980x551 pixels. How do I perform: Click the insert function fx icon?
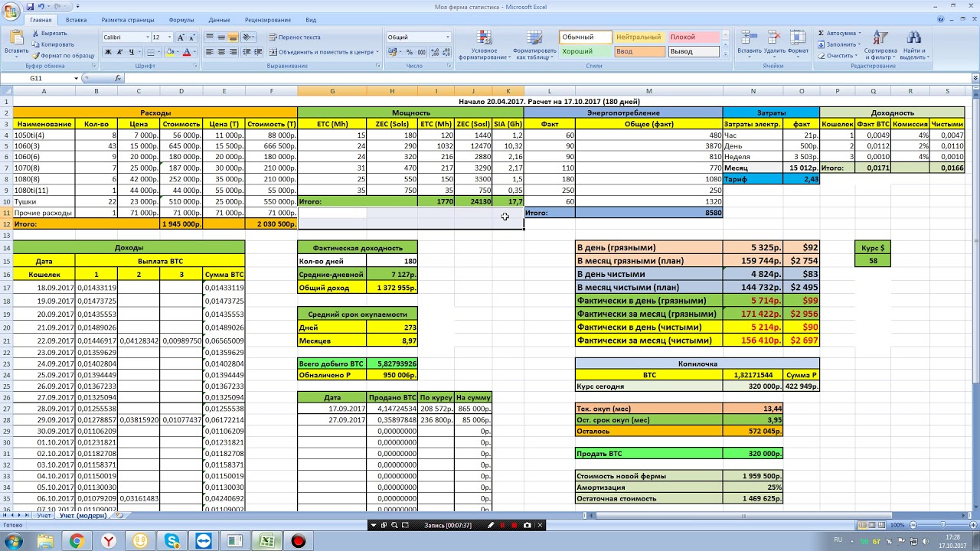pyautogui.click(x=118, y=78)
